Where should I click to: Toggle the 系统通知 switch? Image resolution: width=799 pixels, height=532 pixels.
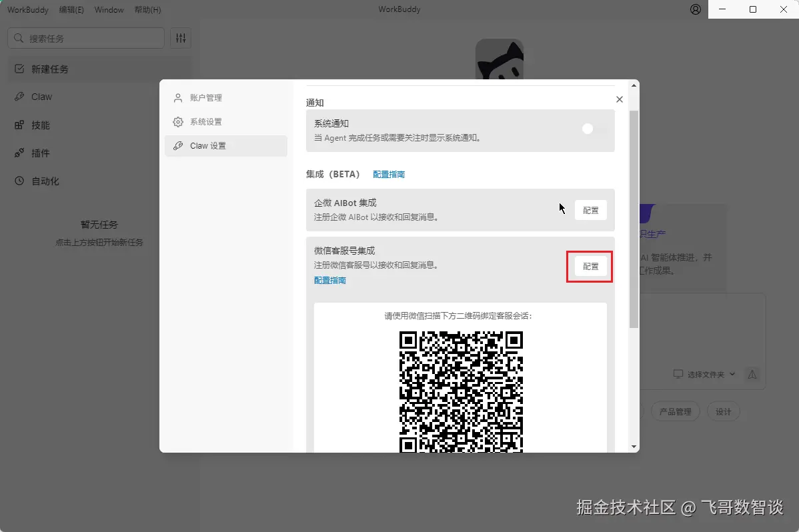(x=594, y=129)
